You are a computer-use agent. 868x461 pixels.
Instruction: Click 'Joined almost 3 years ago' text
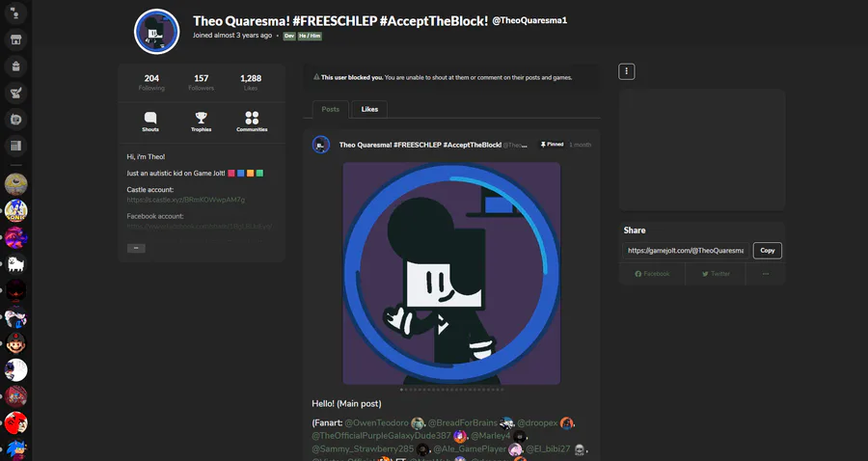[232, 36]
